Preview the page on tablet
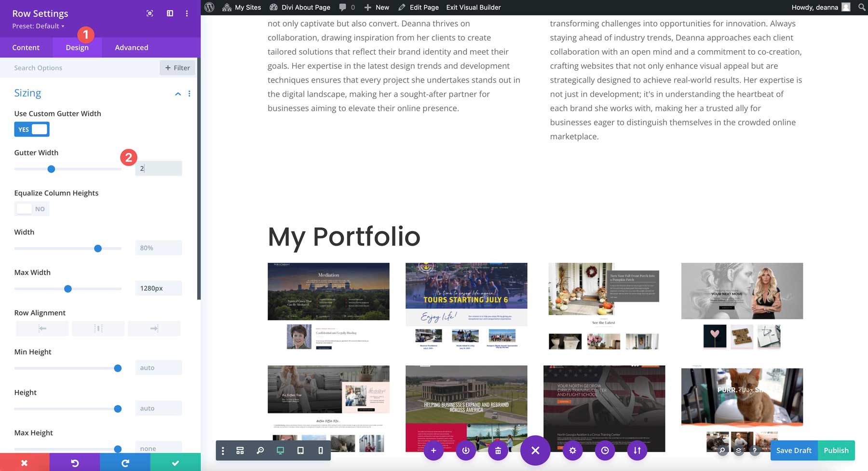The width and height of the screenshot is (868, 471). tap(300, 450)
